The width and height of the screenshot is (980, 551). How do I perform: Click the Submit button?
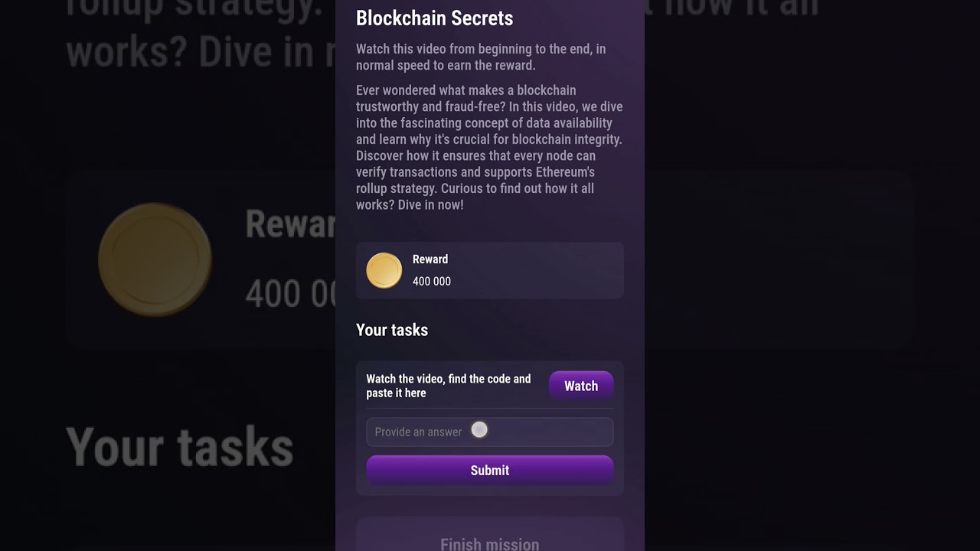[x=489, y=470]
